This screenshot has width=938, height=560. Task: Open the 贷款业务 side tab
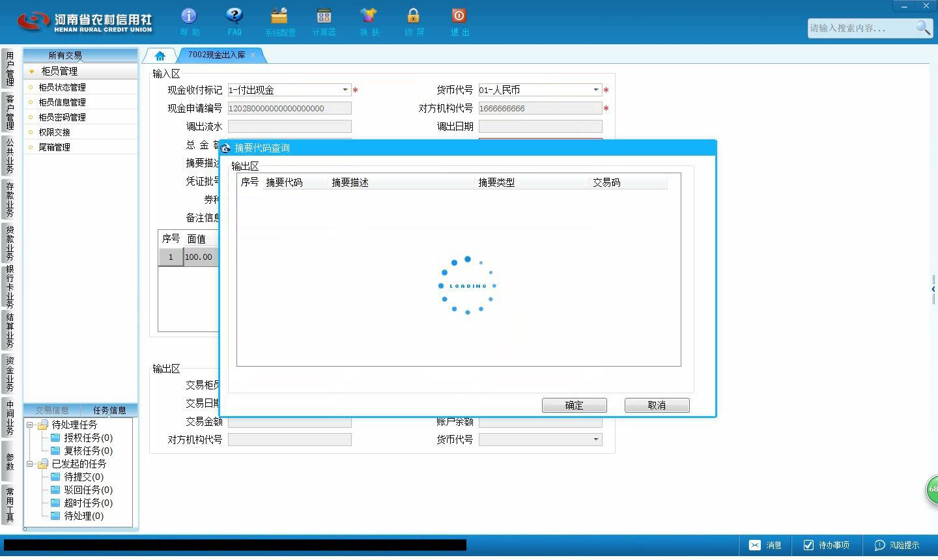[10, 242]
